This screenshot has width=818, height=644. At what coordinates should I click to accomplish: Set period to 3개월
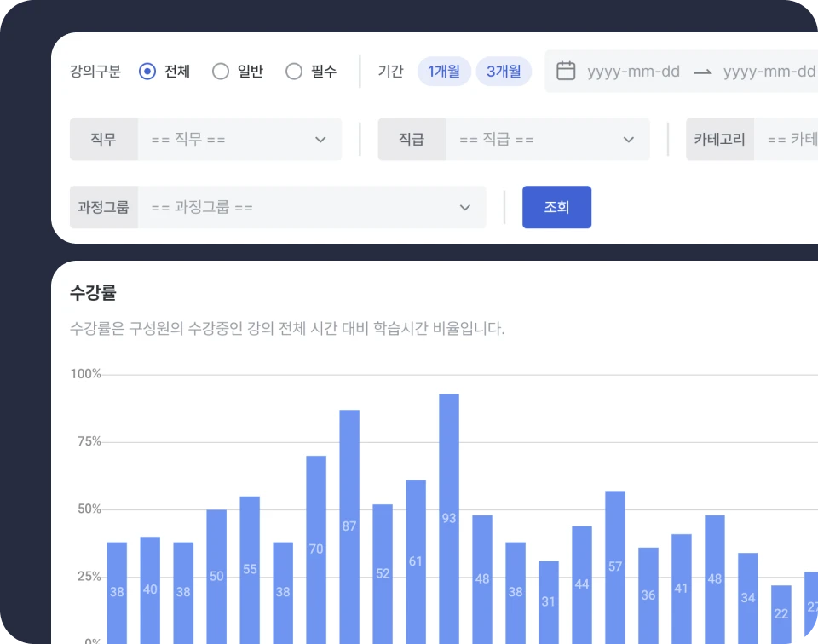tap(504, 72)
